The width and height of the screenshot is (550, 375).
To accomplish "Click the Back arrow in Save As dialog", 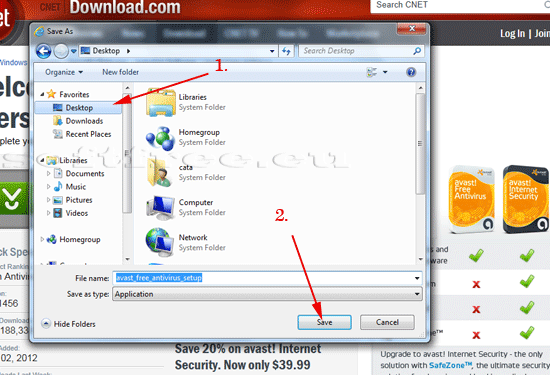I will click(43, 51).
